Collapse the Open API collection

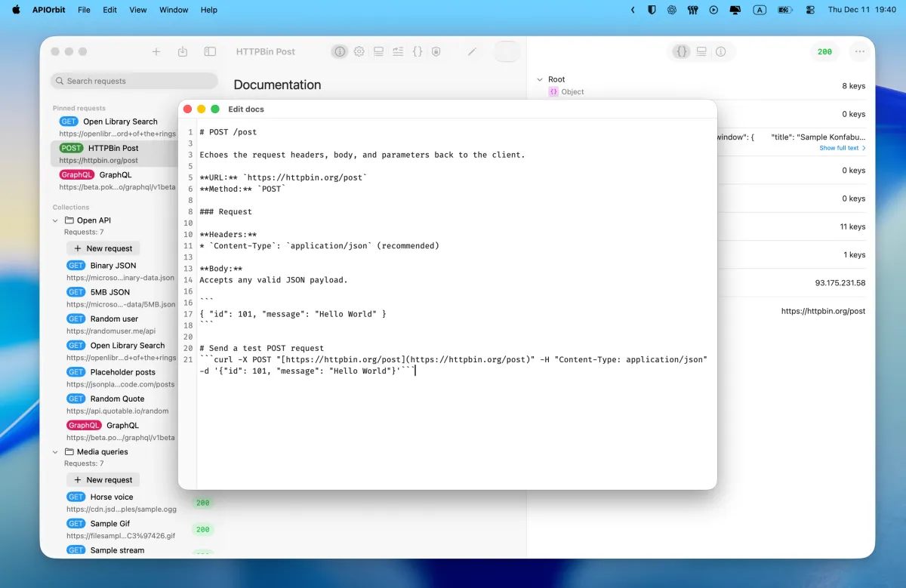(54, 220)
